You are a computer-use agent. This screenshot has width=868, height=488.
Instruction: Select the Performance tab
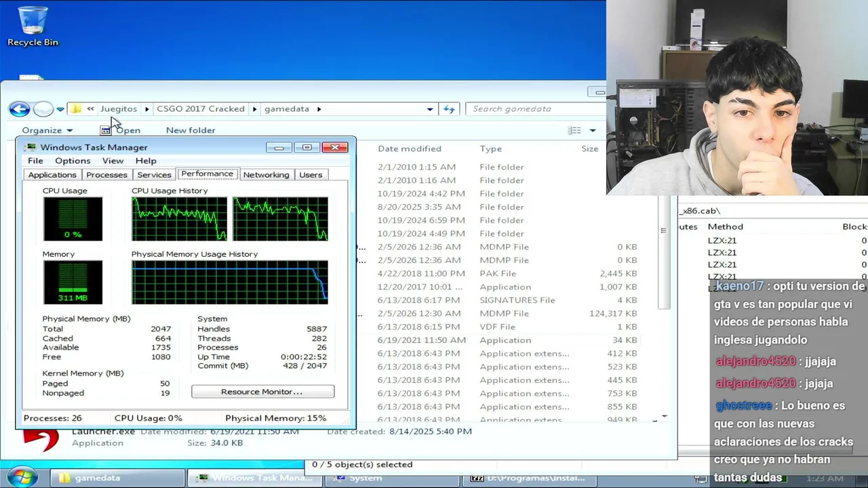(x=207, y=174)
